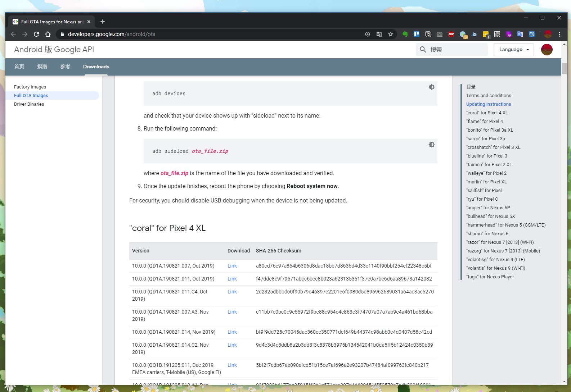Image resolution: width=571 pixels, height=392 pixels.
Task: Bookmark this page with the star icon
Action: pos(391,34)
